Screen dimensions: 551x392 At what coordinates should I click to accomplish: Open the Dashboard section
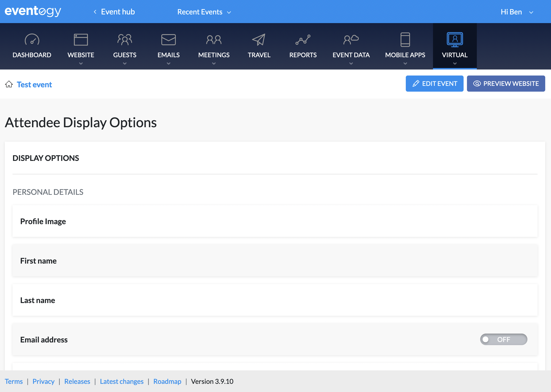(x=32, y=46)
